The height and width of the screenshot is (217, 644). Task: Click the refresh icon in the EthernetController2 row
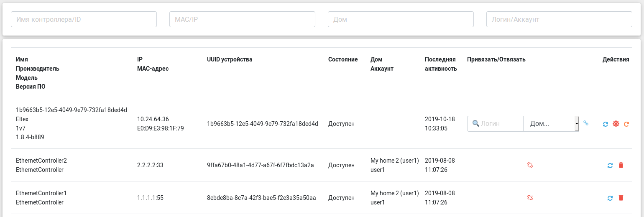610,165
